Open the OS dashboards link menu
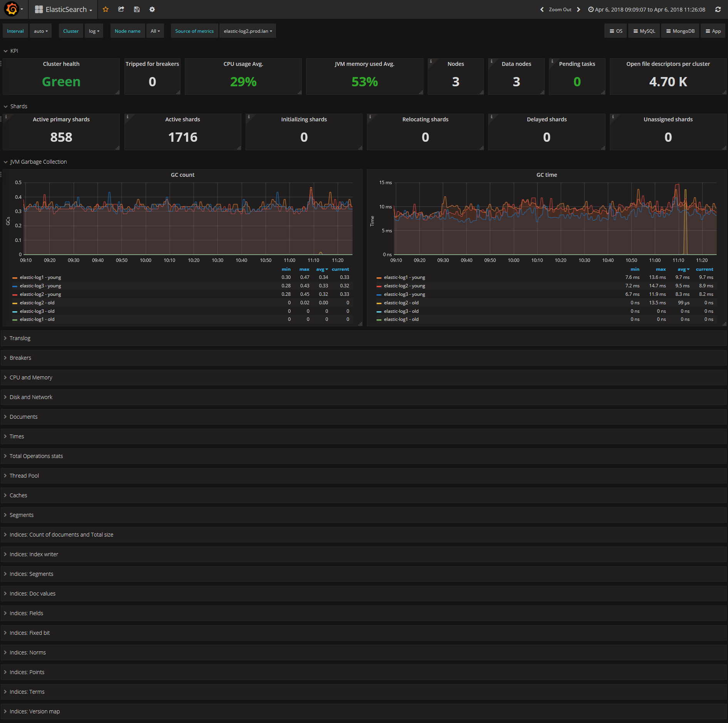 pyautogui.click(x=616, y=31)
